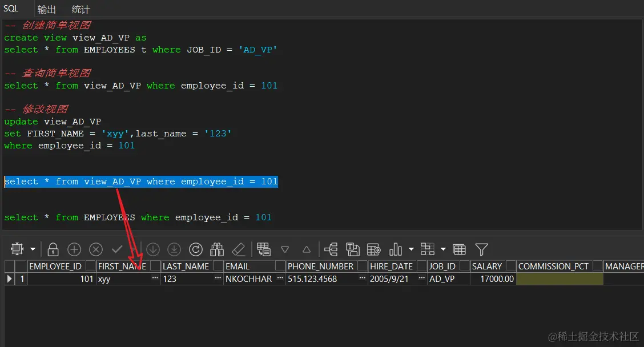The height and width of the screenshot is (347, 644).
Task: Click the COMMISSION_PCT column header
Action: click(553, 266)
